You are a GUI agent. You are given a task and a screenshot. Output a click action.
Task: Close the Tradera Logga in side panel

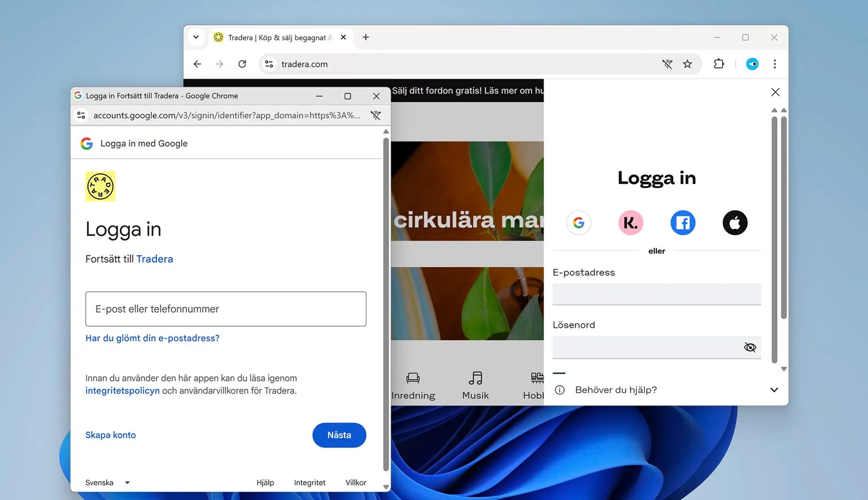[775, 92]
